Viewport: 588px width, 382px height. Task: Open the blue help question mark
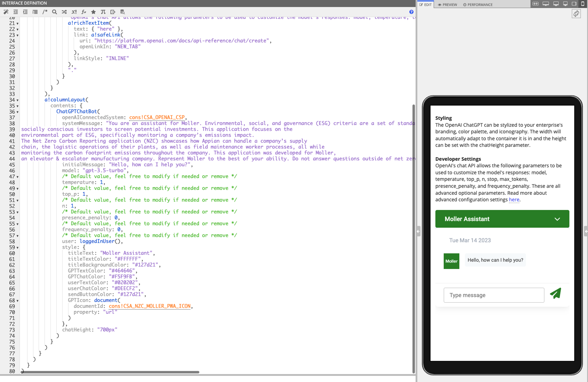point(411,12)
